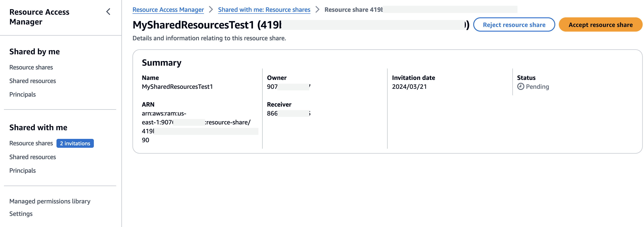
Task: Open Resource shares under Shared by me
Action: tap(31, 67)
